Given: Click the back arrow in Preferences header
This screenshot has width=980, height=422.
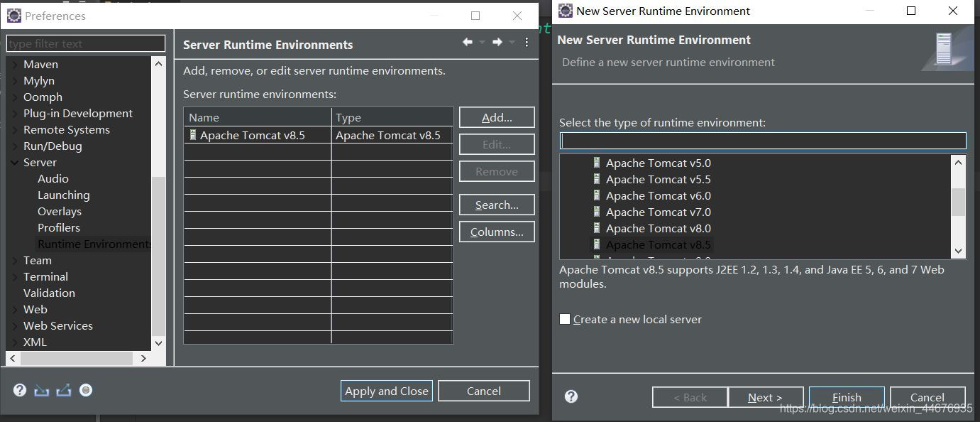Looking at the screenshot, I should pos(468,43).
